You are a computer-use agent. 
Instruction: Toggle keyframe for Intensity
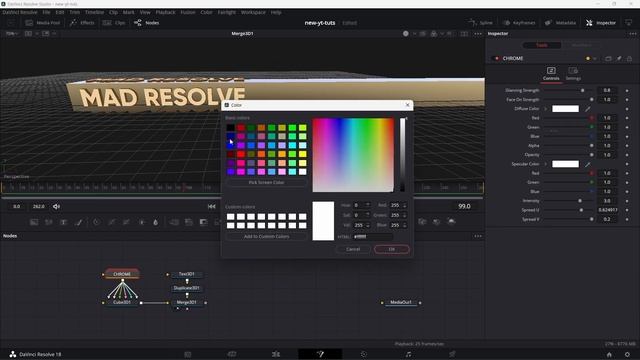[627, 201]
